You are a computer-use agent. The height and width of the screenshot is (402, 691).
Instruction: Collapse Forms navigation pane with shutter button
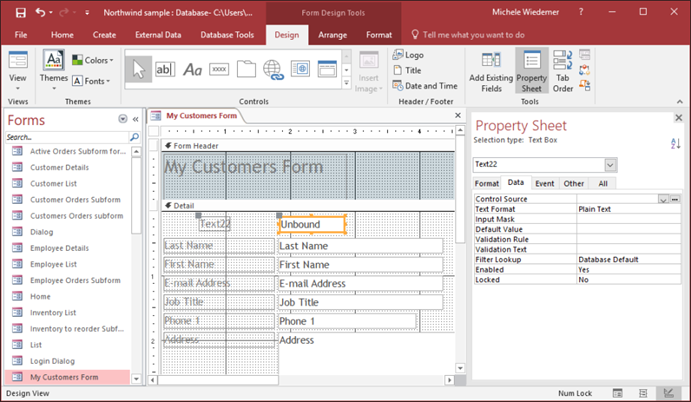click(135, 119)
